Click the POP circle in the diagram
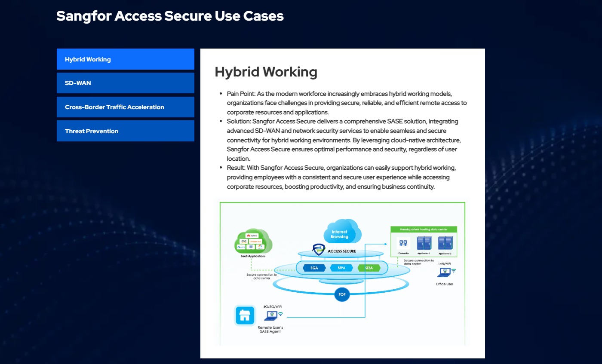Image resolution: width=602 pixels, height=364 pixels. click(343, 295)
